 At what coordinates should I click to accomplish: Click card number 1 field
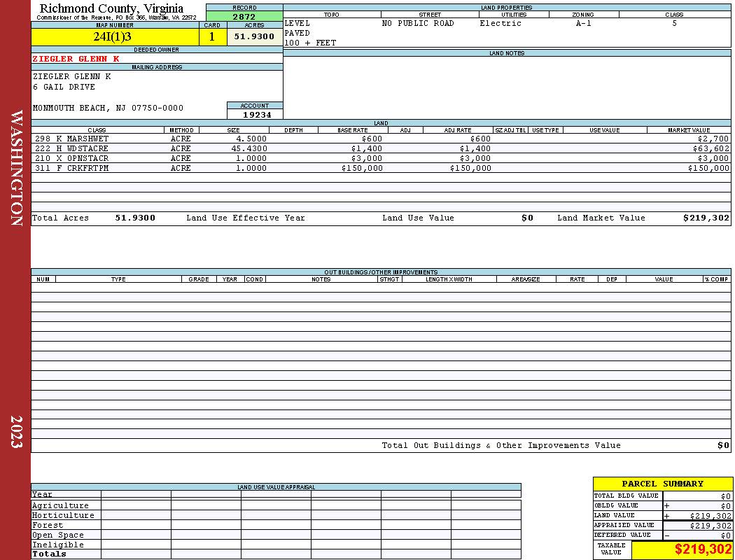click(212, 36)
